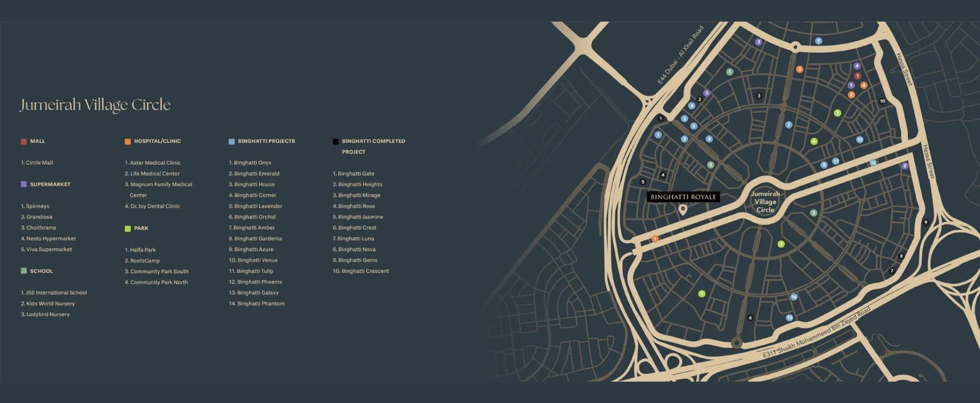Click orange hospital marker 1 on the road

654,239
